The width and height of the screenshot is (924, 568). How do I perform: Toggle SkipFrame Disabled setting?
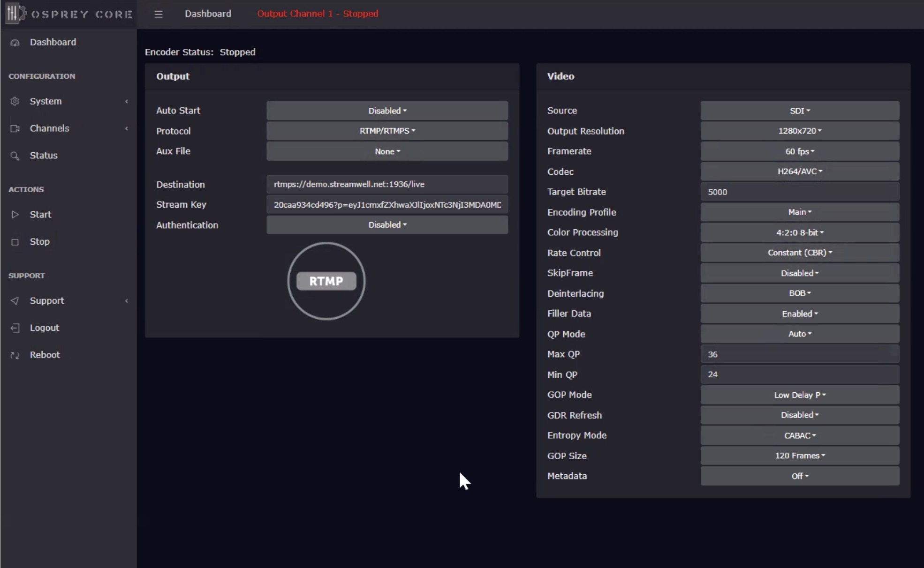click(799, 273)
